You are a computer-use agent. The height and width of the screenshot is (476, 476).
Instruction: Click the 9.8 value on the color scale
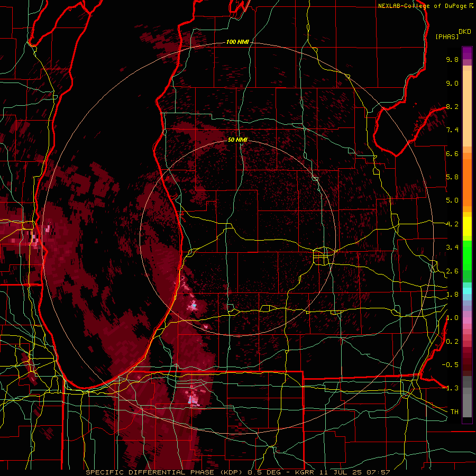click(x=452, y=60)
